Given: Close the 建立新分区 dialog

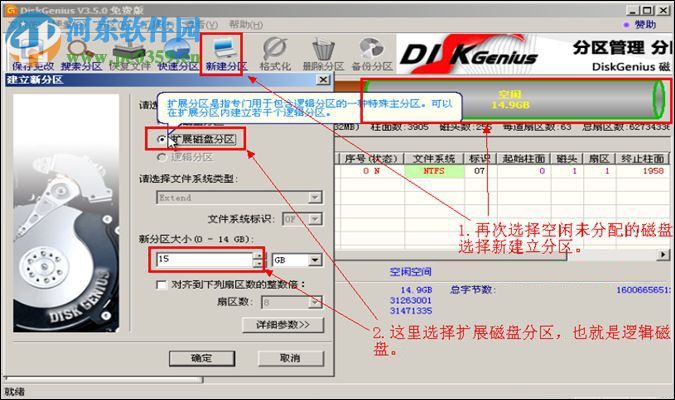Looking at the screenshot, I should (323, 80).
